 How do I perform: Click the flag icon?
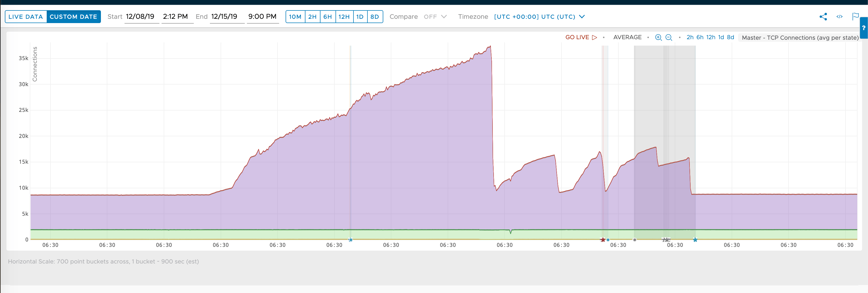coord(855,17)
